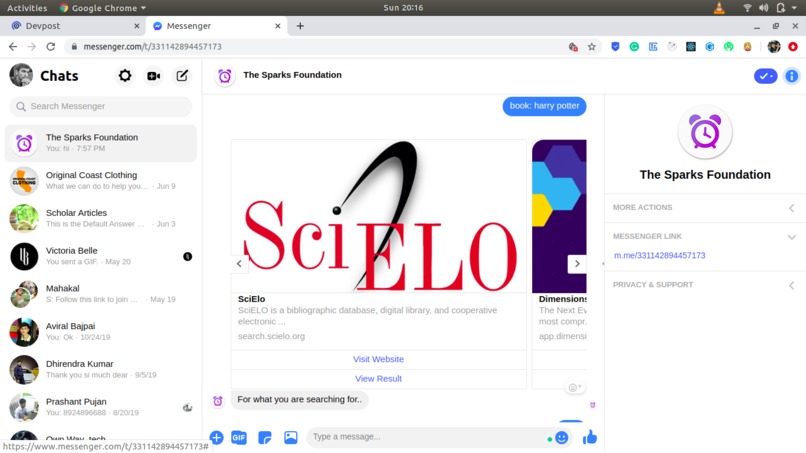This screenshot has width=806, height=453.
Task: Click the VLC tray icon
Action: (719, 8)
